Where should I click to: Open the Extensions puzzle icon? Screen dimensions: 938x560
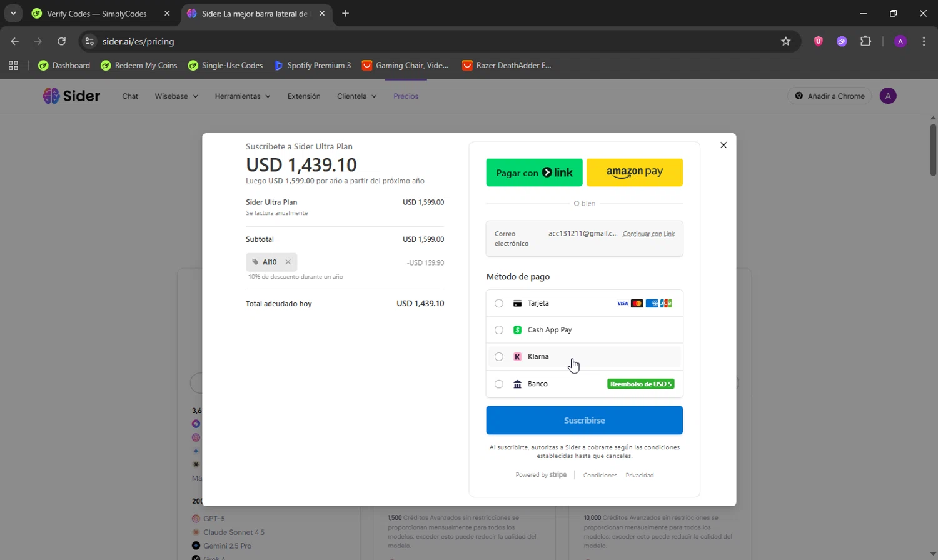[865, 41]
